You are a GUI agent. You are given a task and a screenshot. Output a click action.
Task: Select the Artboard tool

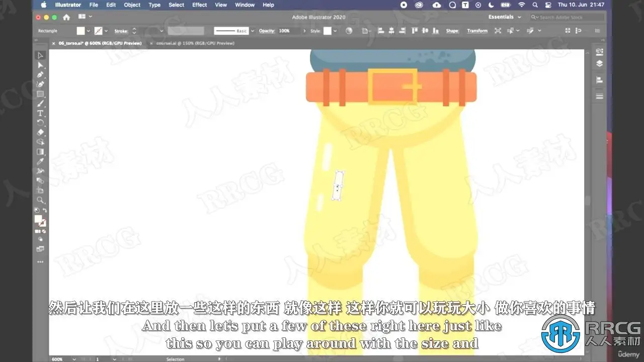point(40,190)
